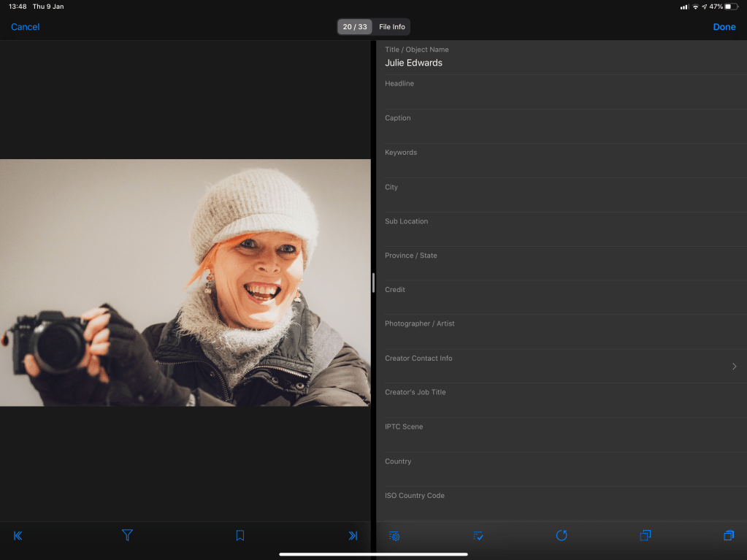Jump to the last image icon
Viewport: 747px width, 560px height.
click(353, 536)
